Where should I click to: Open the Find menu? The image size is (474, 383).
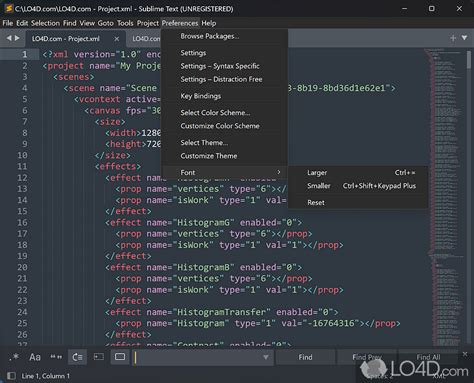pos(70,23)
